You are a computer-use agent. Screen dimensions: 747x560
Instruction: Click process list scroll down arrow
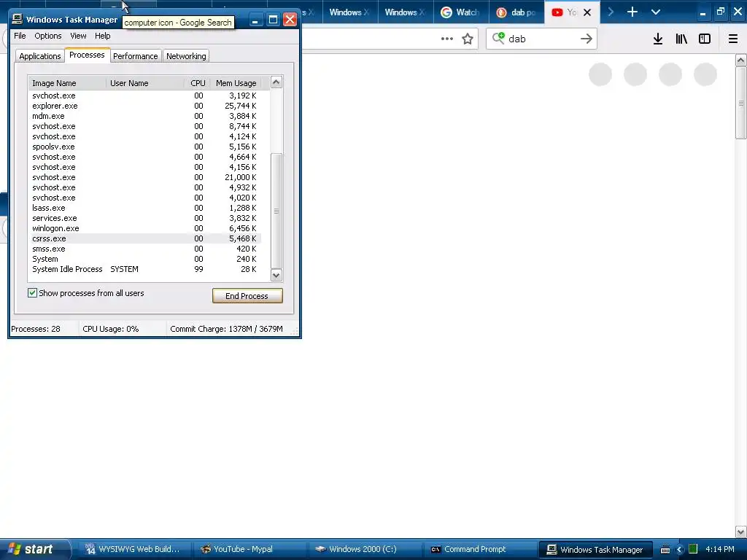(x=276, y=275)
